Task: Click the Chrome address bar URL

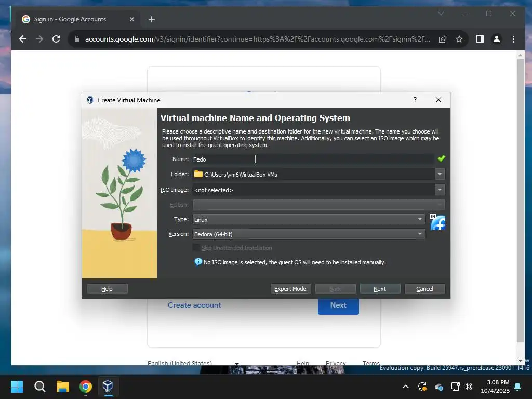Action: 258,39
